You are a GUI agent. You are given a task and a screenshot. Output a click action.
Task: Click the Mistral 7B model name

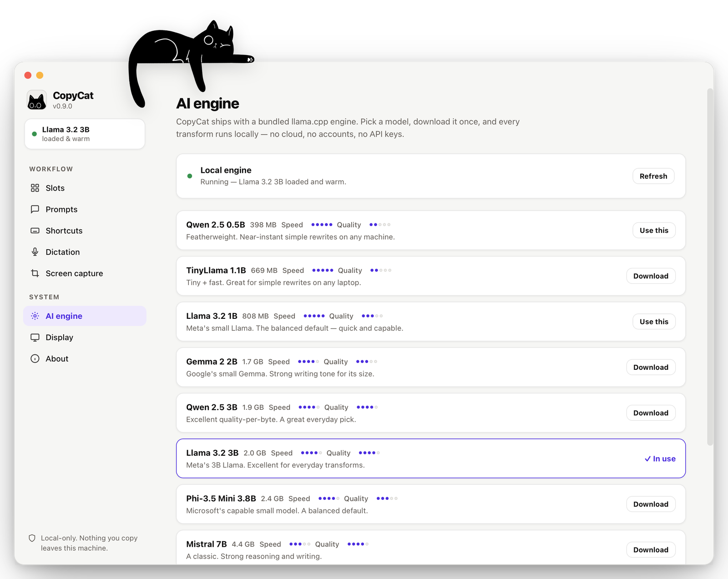click(206, 544)
